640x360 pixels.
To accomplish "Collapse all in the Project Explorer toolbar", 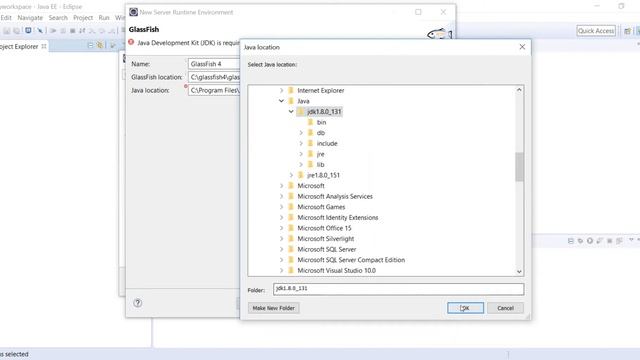I will (x=90, y=45).
